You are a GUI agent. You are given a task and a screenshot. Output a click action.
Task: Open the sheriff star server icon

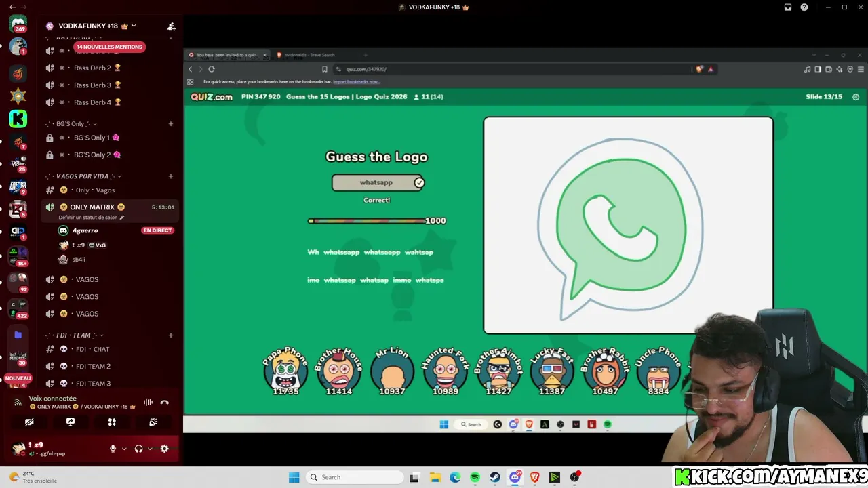(18, 96)
